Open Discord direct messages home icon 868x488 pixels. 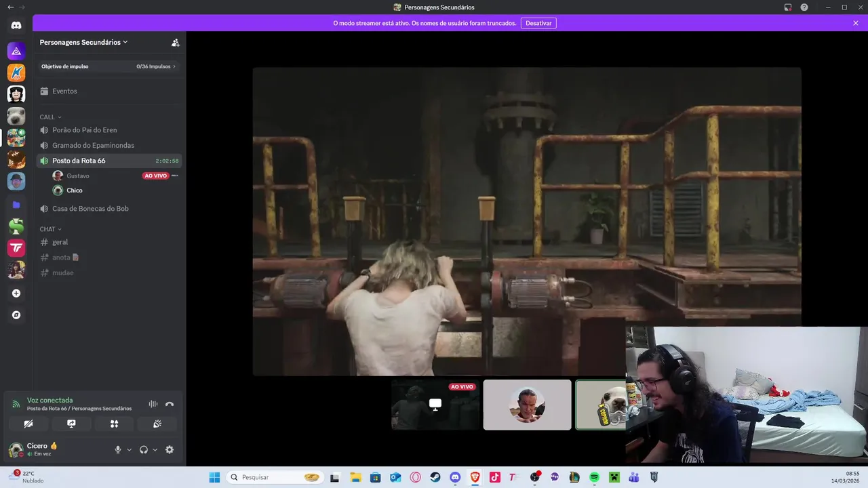16,26
